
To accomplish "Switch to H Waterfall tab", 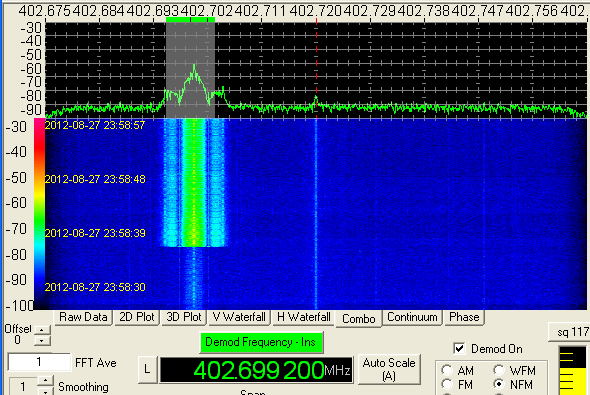I will pyautogui.click(x=303, y=317).
